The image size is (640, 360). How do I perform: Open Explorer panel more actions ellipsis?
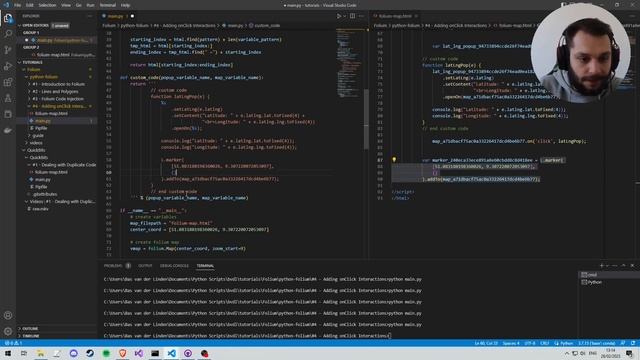(x=90, y=16)
